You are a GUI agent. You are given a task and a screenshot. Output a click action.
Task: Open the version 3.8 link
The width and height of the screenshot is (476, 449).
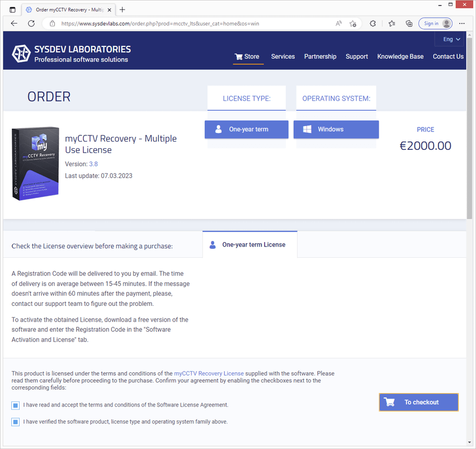[93, 164]
